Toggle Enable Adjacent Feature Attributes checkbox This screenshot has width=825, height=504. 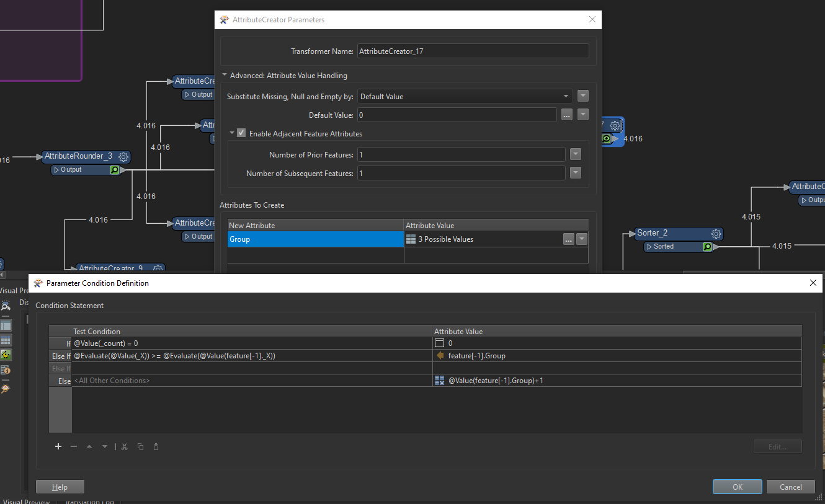tap(241, 133)
